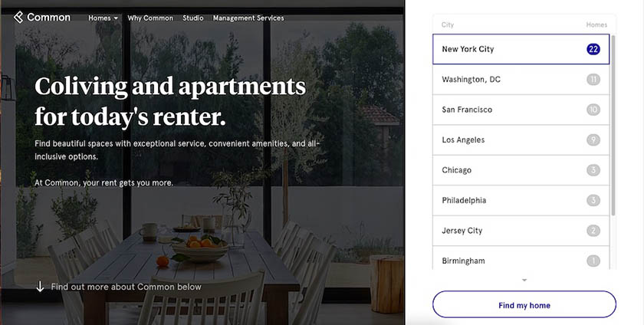Click the down arrow beside Find out more

[x=40, y=287]
